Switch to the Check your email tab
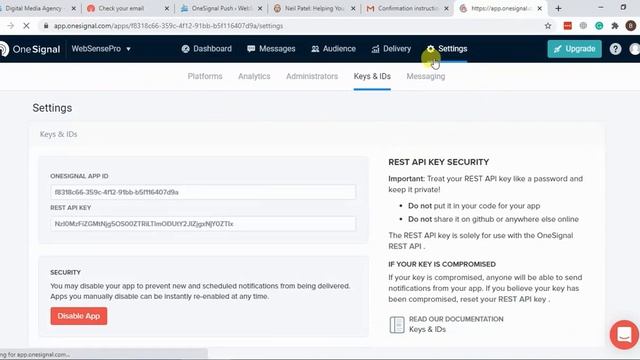 121,8
